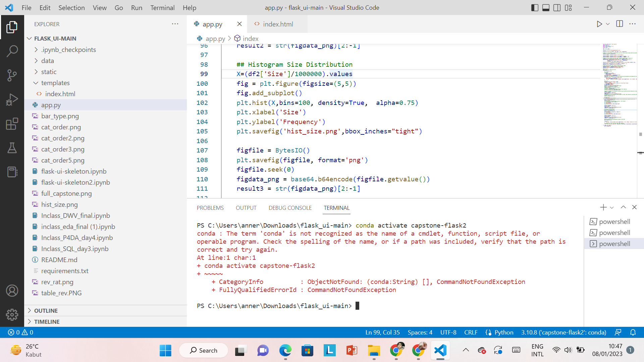Open the Source Control view
This screenshot has width=644, height=362.
point(12,75)
